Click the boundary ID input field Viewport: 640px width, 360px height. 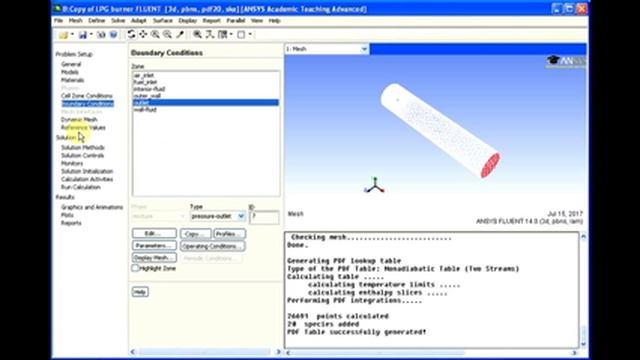(x=264, y=217)
